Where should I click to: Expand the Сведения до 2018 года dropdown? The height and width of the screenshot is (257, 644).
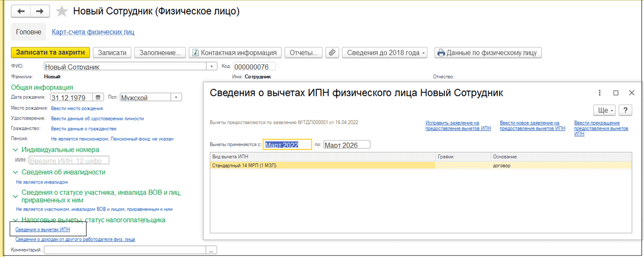point(386,53)
